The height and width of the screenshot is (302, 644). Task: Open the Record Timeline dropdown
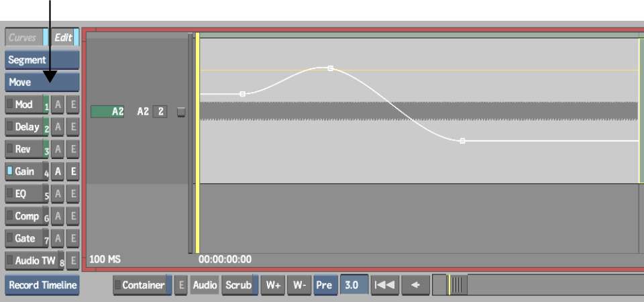(x=42, y=285)
